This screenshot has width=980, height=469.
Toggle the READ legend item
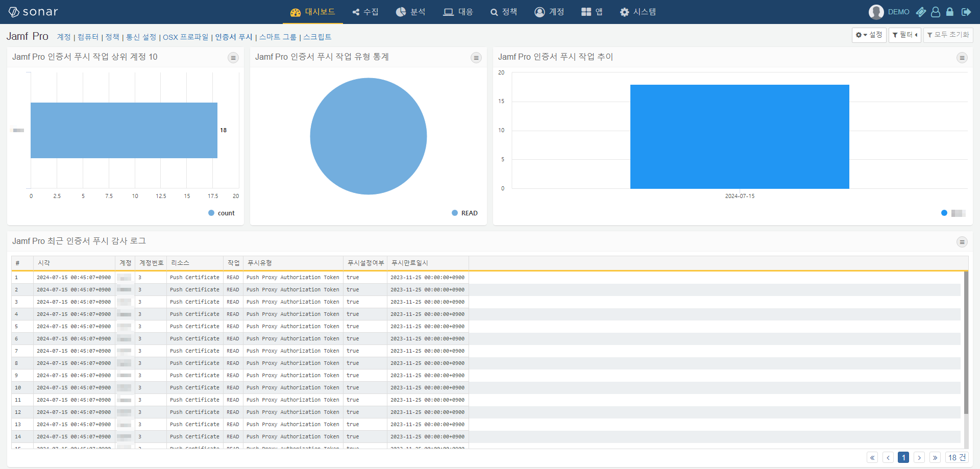coord(464,213)
